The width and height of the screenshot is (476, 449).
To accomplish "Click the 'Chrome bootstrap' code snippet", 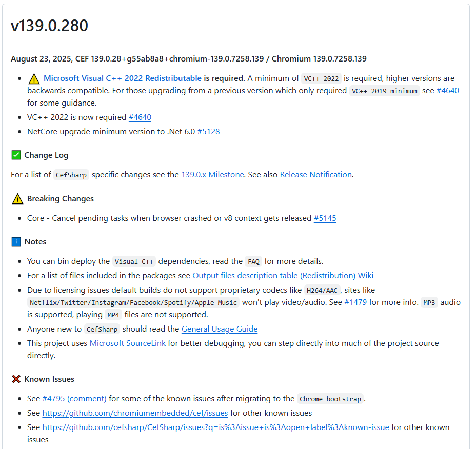I will (x=330, y=399).
